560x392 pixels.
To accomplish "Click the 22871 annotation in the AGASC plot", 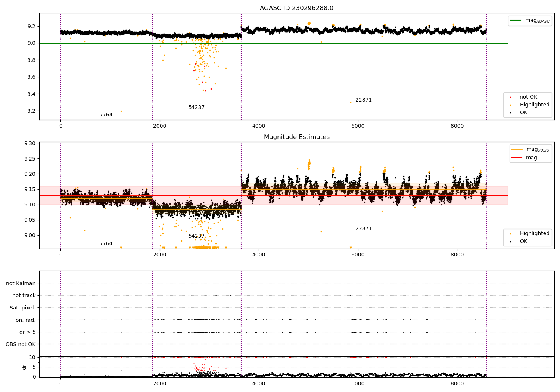I will 363,100.
